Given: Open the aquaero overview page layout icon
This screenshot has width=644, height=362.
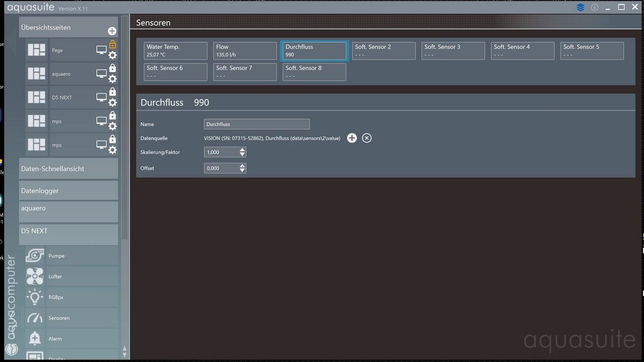Looking at the screenshot, I should [36, 73].
